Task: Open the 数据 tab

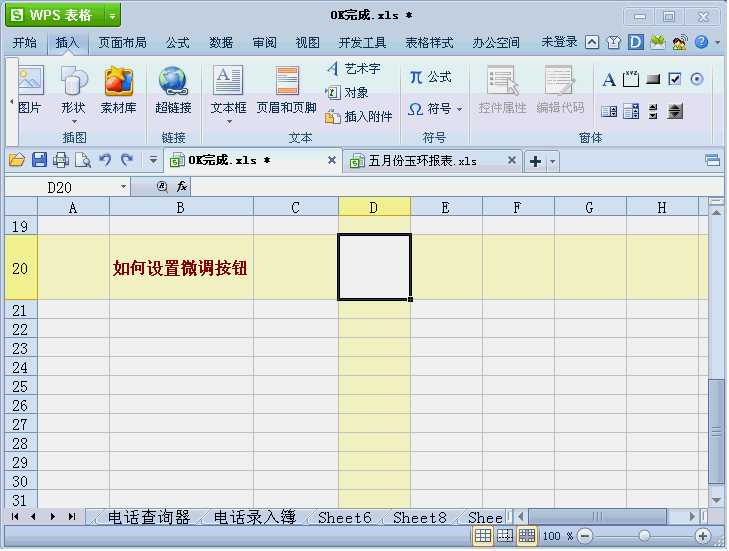Action: click(221, 43)
